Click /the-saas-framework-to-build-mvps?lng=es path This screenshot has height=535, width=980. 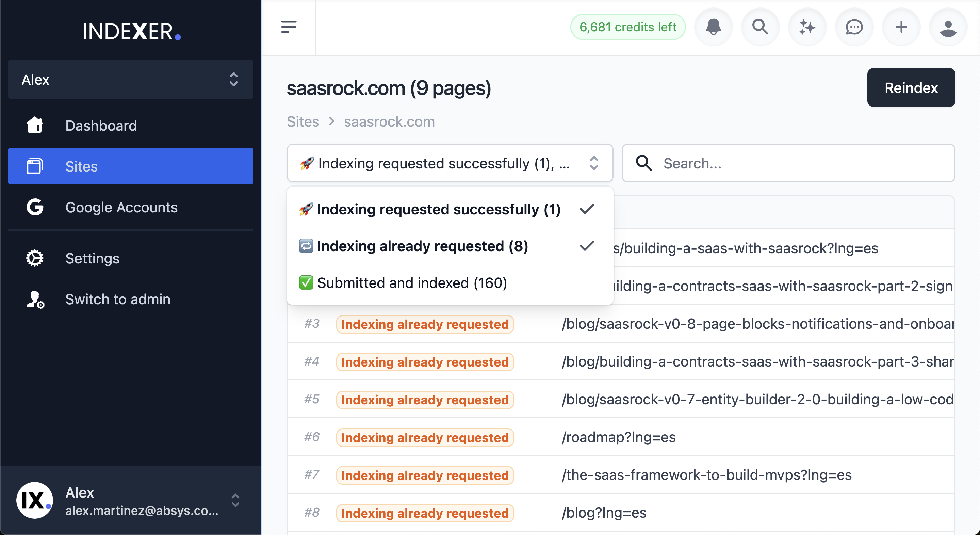(x=706, y=475)
